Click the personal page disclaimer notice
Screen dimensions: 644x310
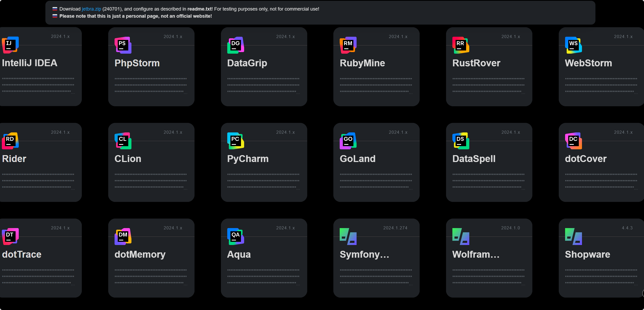click(136, 16)
